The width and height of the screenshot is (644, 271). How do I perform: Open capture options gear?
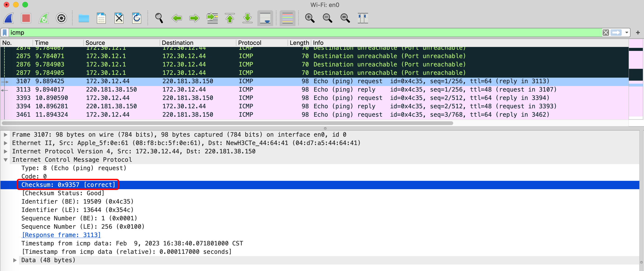click(x=61, y=18)
